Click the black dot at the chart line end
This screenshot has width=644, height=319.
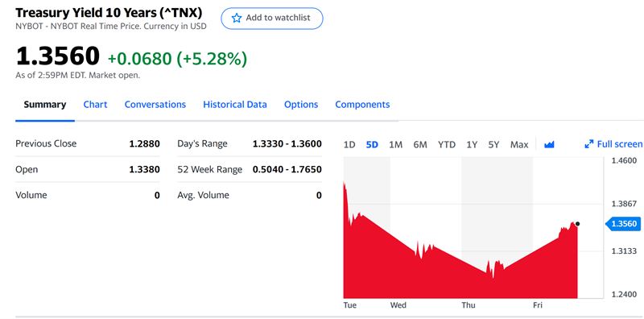(x=577, y=224)
